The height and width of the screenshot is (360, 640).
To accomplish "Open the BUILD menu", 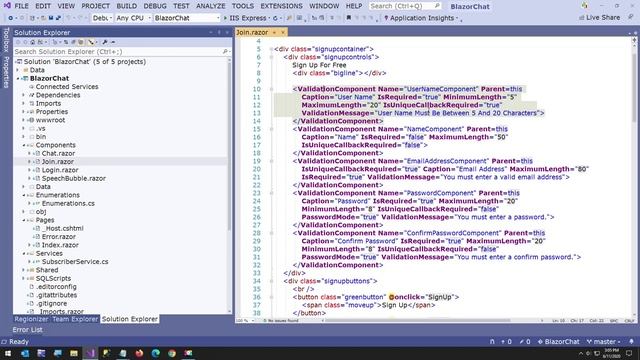I will (x=127, y=6).
